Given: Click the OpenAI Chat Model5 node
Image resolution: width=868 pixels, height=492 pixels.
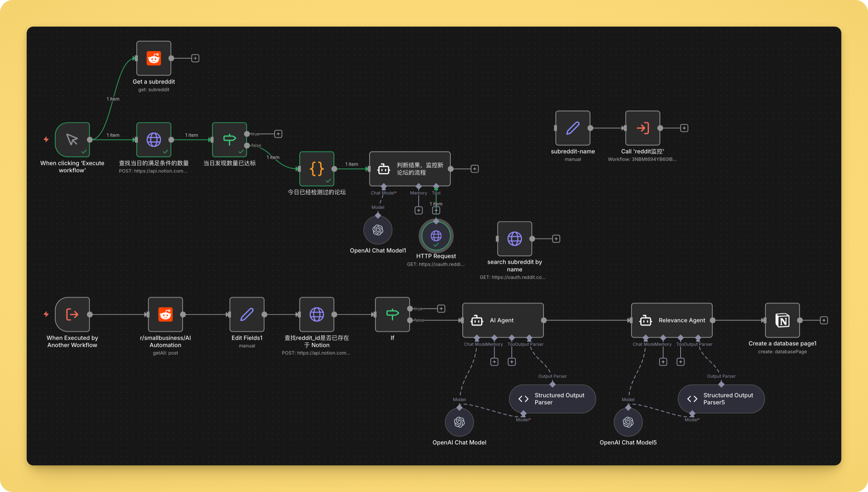Looking at the screenshot, I should (628, 422).
